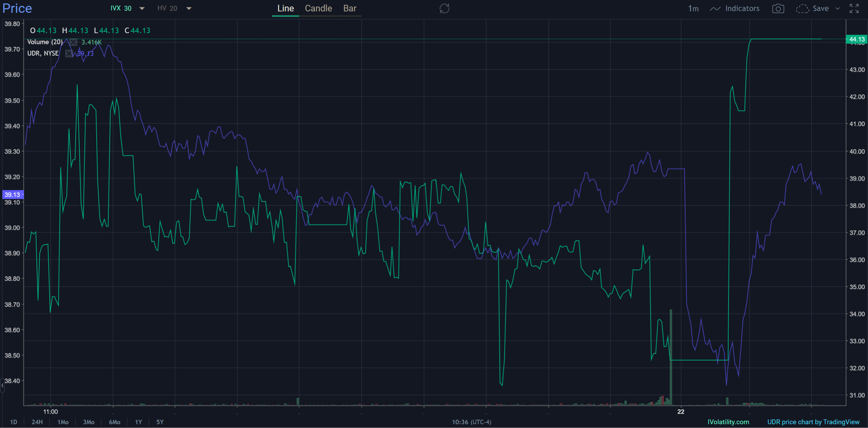This screenshot has height=428, width=868.
Task: Click the 11:00 time axis label
Action: (x=50, y=411)
